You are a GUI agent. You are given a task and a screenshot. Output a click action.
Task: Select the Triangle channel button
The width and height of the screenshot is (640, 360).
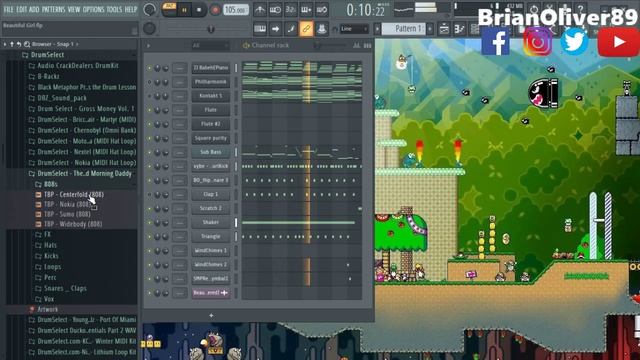[x=211, y=237]
